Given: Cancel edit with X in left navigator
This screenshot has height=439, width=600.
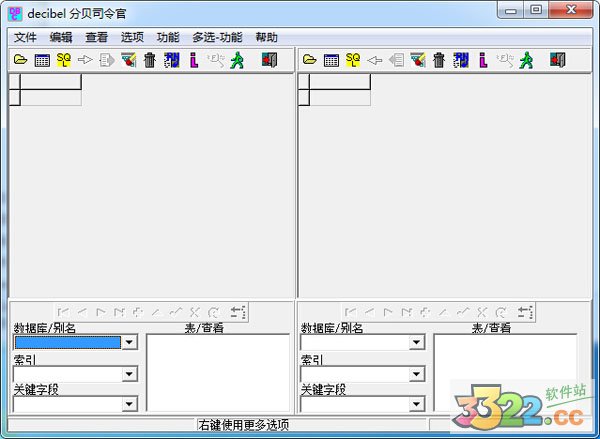Looking at the screenshot, I should [x=194, y=312].
